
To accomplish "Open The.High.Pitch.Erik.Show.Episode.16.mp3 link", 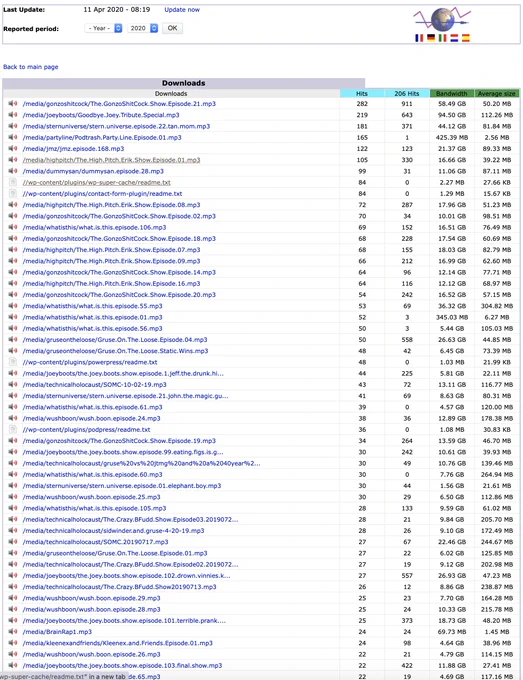I will (x=111, y=284).
